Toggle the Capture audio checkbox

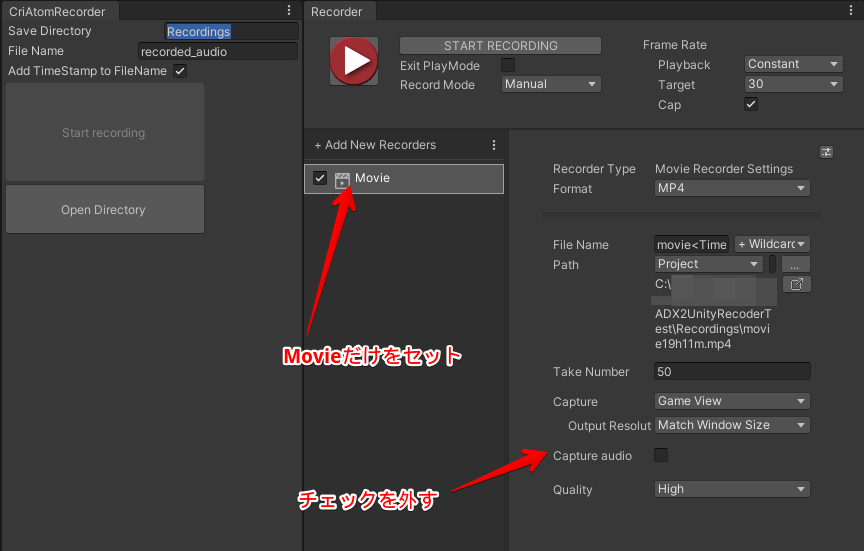pos(661,455)
